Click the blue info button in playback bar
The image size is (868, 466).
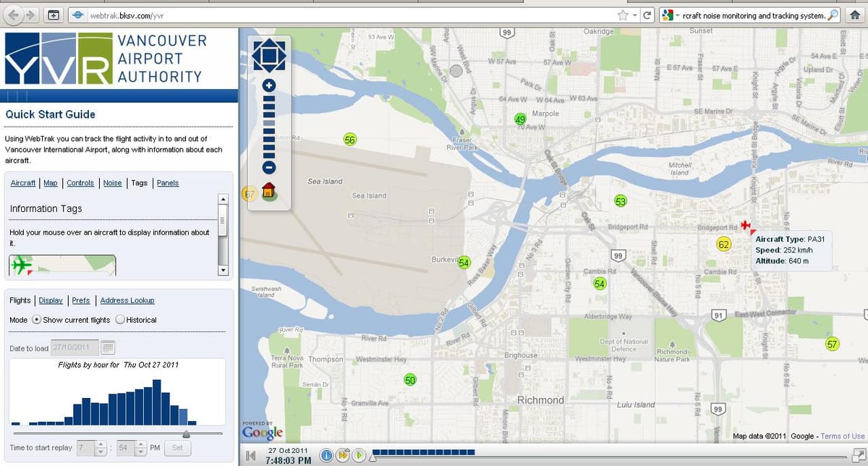coord(325,455)
